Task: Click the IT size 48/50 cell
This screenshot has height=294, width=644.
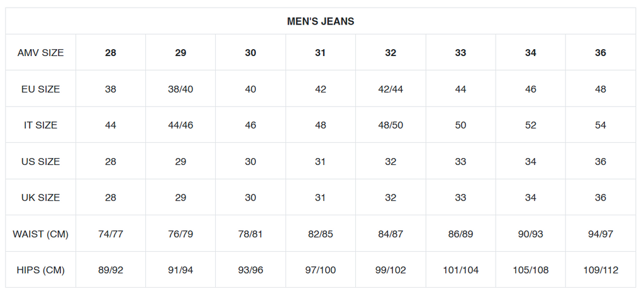Action: pos(391,125)
